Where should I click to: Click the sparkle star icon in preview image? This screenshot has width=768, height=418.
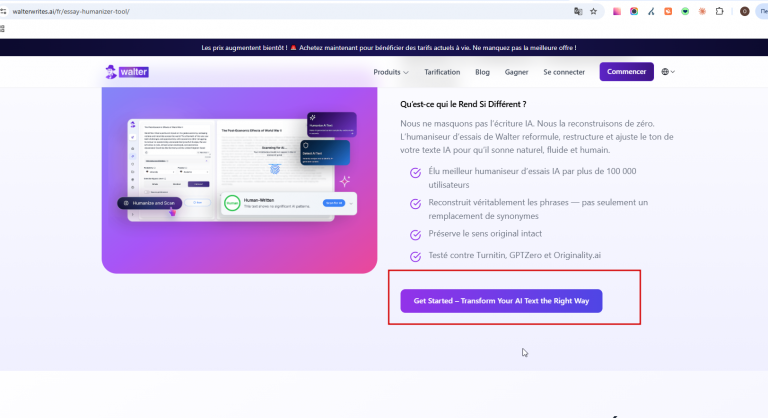(x=345, y=181)
